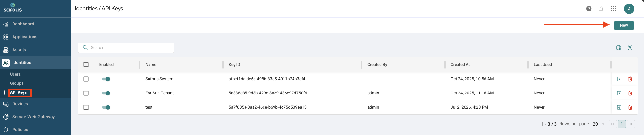Open the Rows per page dropdown
This screenshot has width=644, height=135.
599,124
